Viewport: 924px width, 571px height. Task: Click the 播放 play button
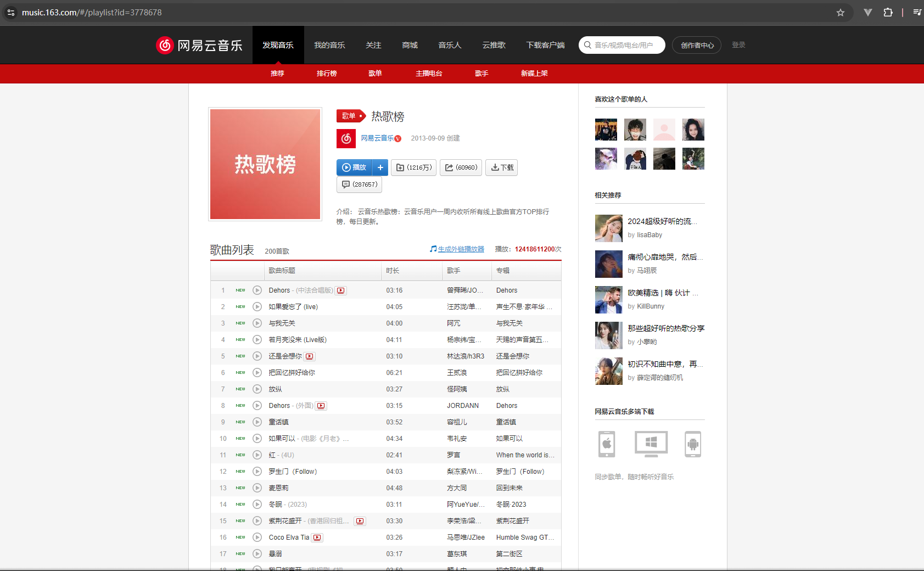pos(354,167)
